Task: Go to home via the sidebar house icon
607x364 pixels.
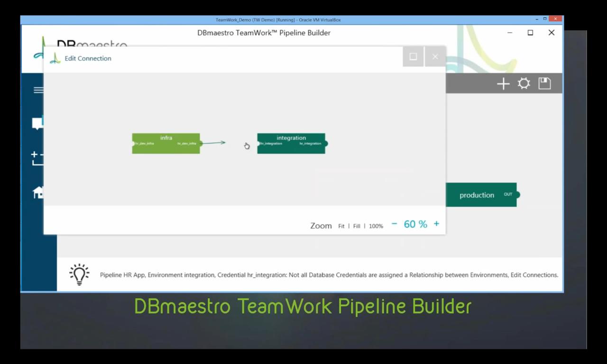Action: click(38, 192)
